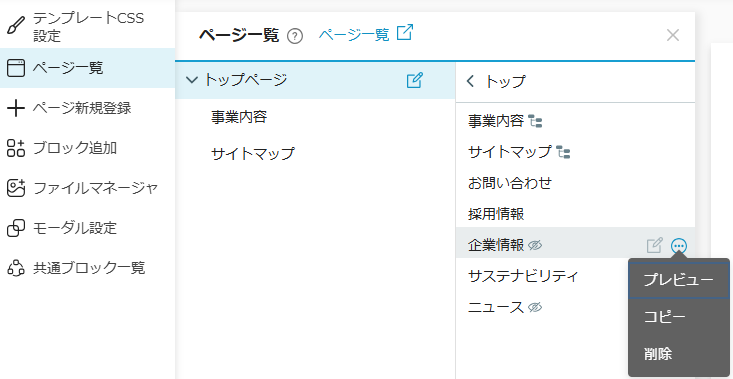This screenshot has height=379, width=733.
Task: Select 事業内容 in the right page list
Action: (x=496, y=122)
